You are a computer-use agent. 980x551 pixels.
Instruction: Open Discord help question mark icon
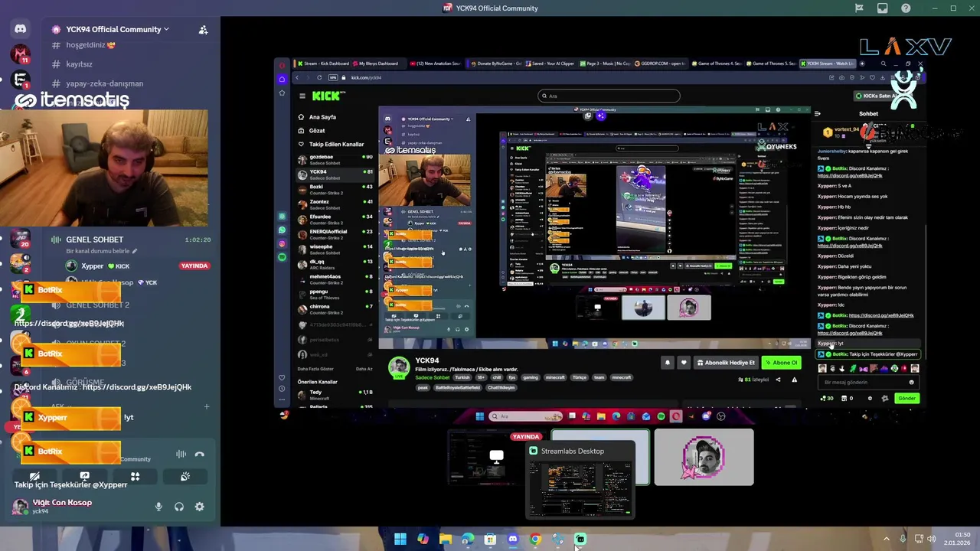click(x=906, y=8)
